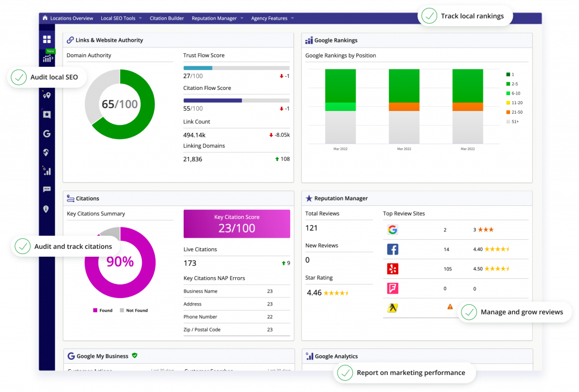Open the Agency Features dropdown
The height and width of the screenshot is (392, 579).
coord(273,18)
